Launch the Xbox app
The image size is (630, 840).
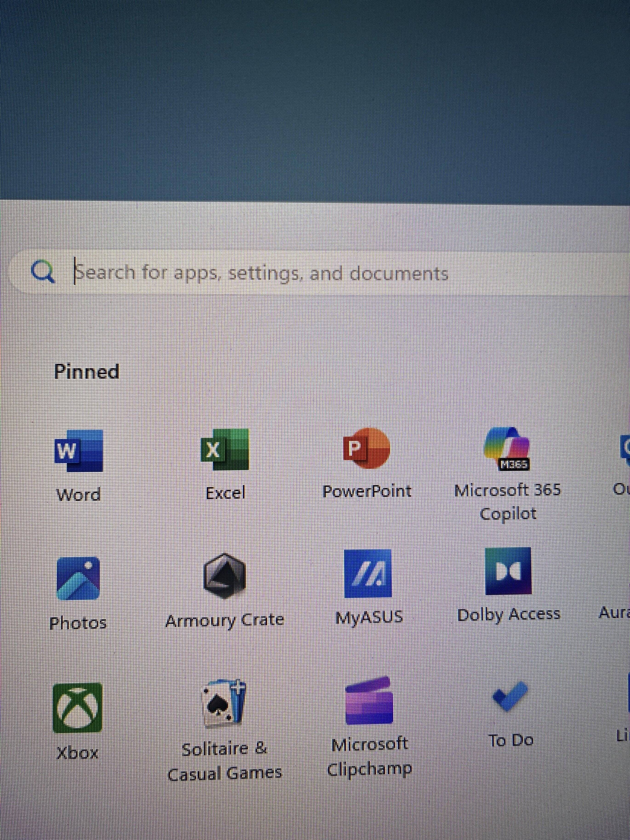(78, 708)
